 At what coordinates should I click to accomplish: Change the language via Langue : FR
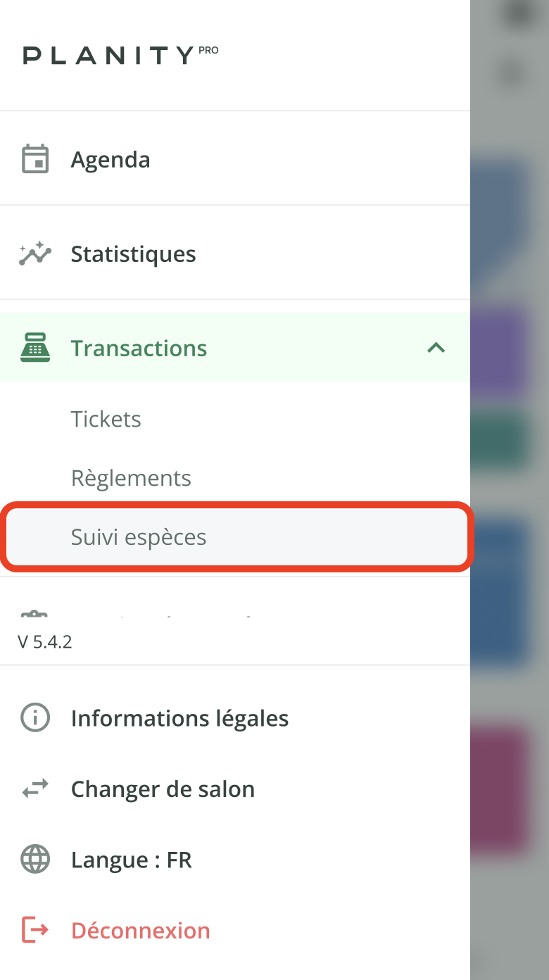point(131,860)
